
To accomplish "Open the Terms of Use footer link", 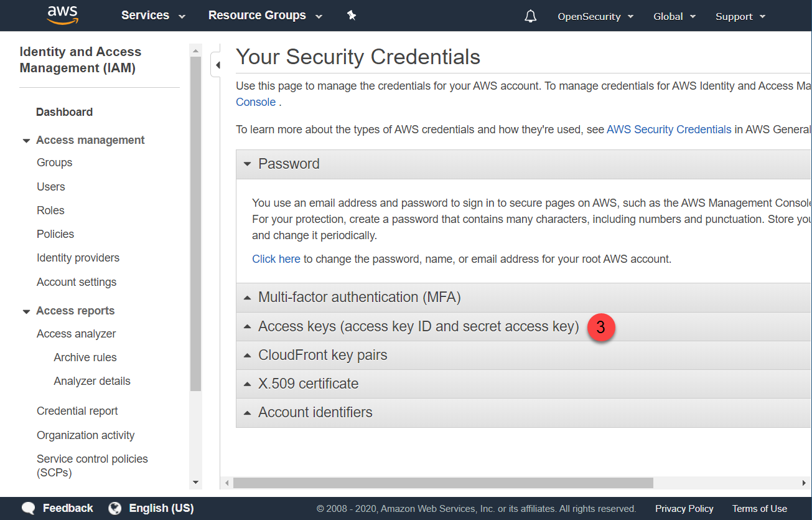I will click(759, 509).
